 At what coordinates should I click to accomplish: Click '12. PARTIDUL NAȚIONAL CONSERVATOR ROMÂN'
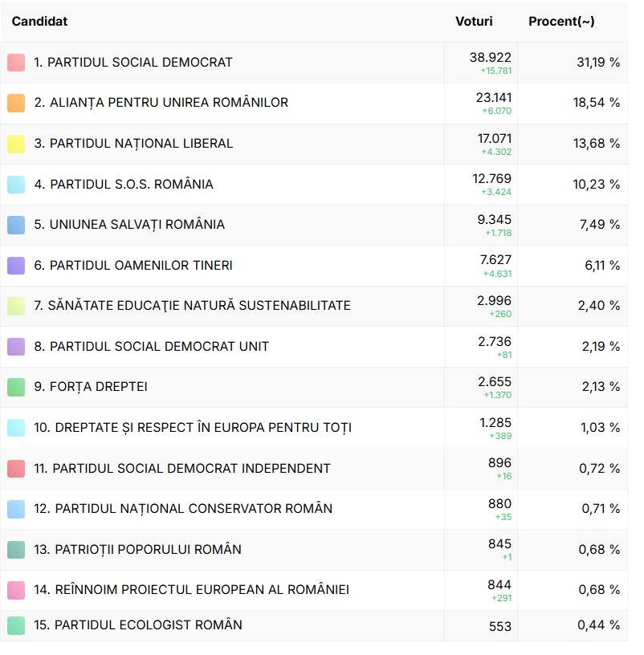pos(183,509)
